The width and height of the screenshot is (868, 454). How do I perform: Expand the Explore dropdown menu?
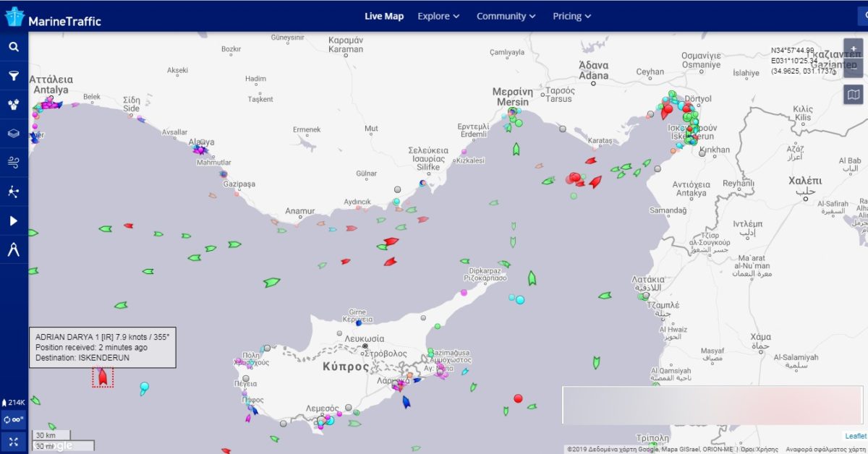438,16
